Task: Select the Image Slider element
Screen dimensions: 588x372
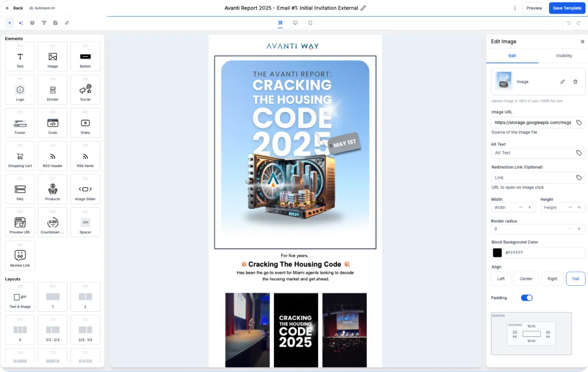Action: 85,189
